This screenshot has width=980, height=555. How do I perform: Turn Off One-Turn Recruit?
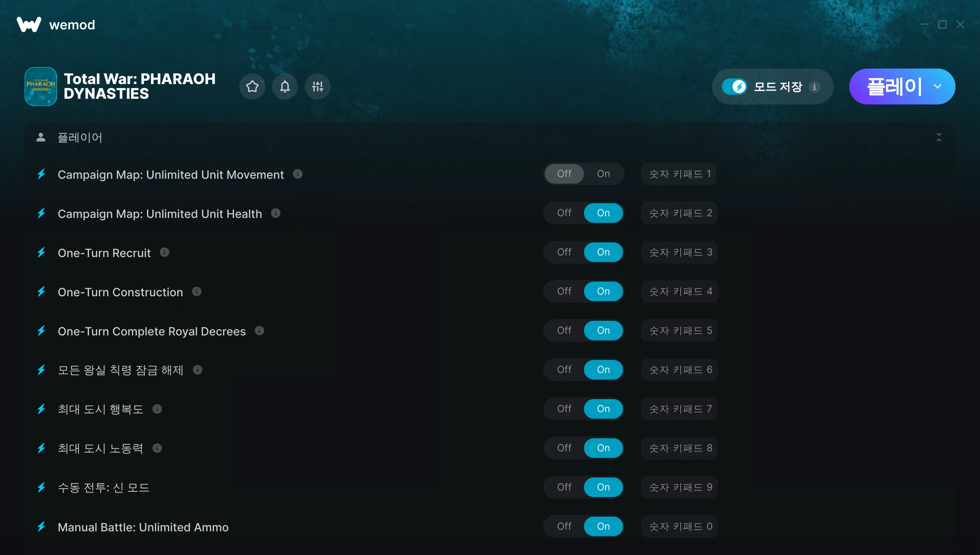(x=564, y=252)
